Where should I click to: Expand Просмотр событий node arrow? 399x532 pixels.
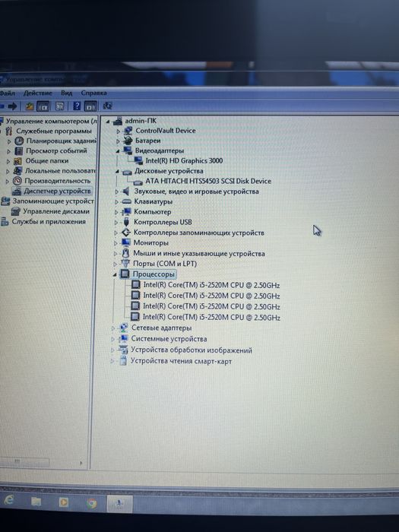pyautogui.click(x=9, y=151)
